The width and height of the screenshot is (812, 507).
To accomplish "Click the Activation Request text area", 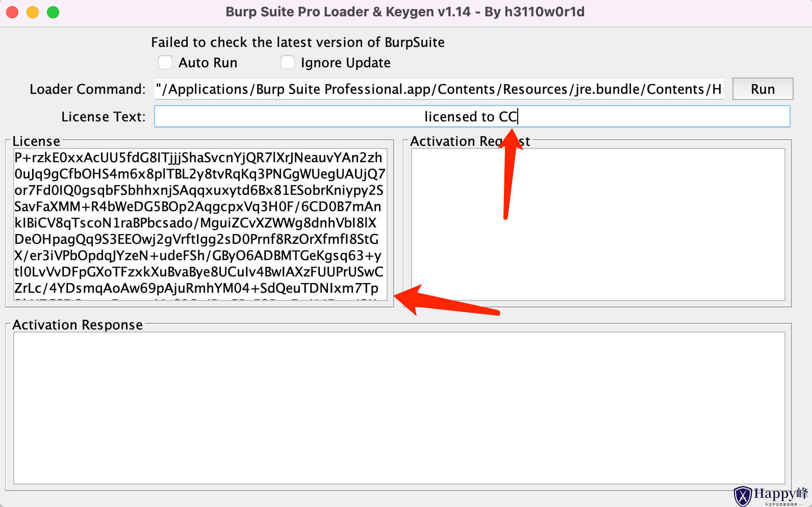I will [598, 224].
